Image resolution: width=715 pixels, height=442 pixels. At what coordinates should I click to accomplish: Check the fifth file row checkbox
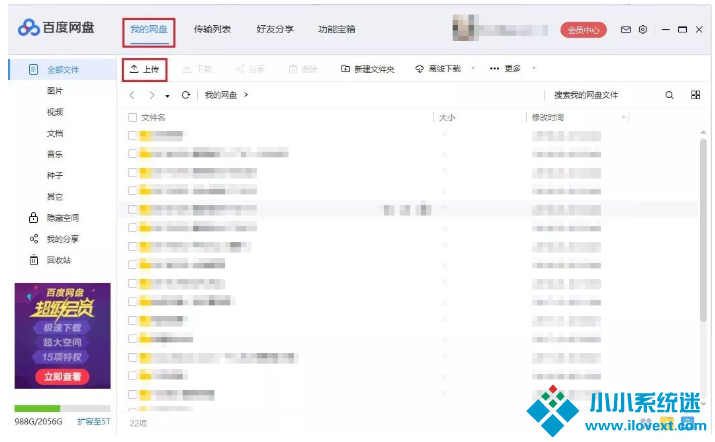132,209
